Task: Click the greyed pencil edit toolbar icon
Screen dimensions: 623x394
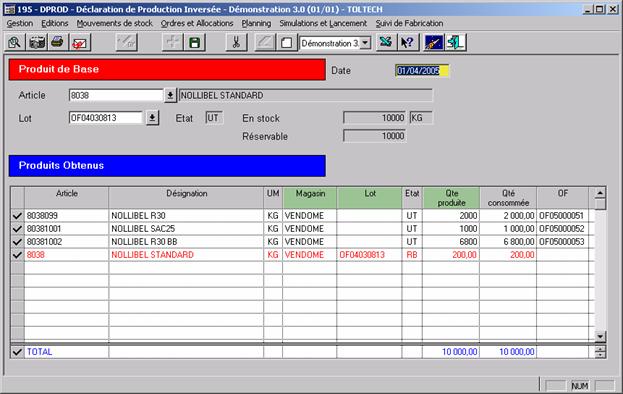Action: tap(126, 42)
